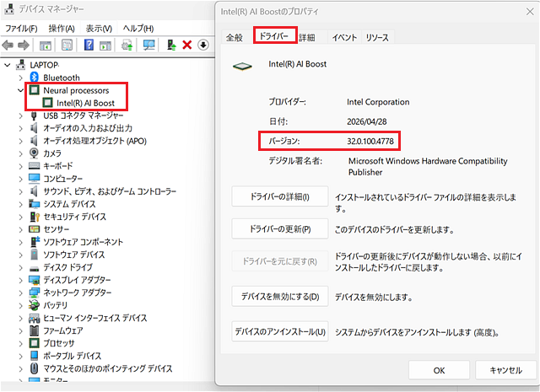Click the ドライバーの詳細(I) button
Image resolution: width=540 pixels, height=392 pixels.
point(279,196)
